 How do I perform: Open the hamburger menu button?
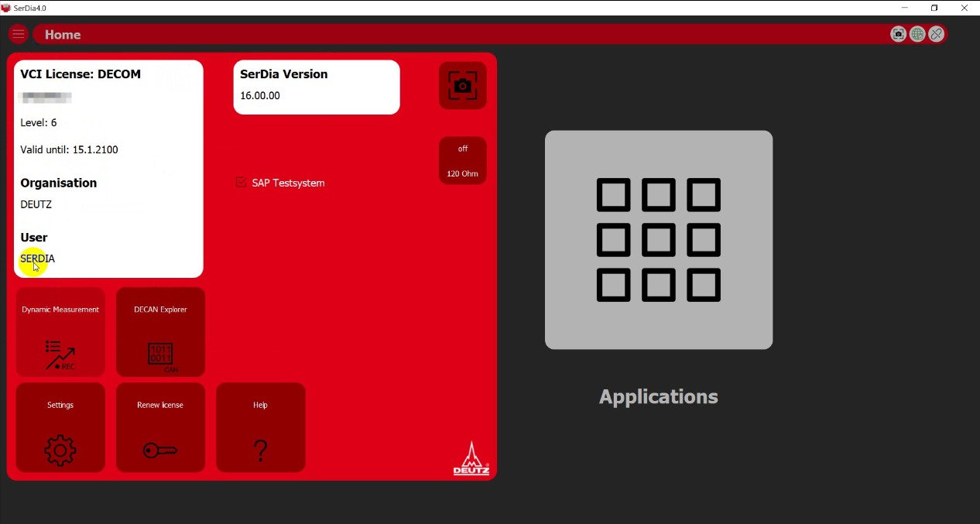(19, 34)
